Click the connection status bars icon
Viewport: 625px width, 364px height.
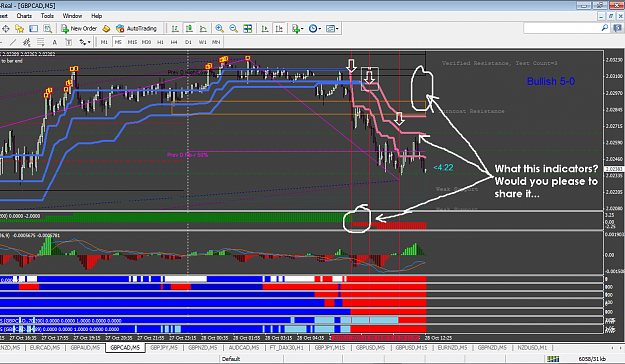coord(553,359)
